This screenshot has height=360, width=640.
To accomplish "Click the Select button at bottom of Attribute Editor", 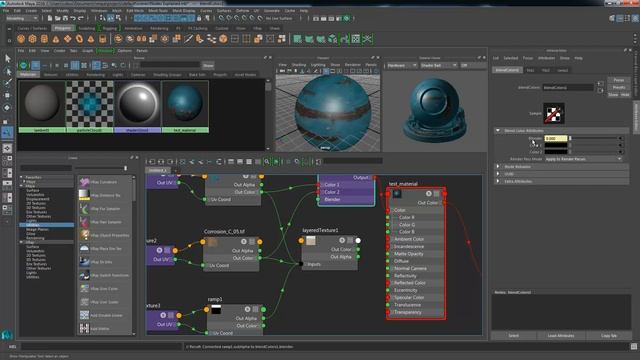I will coord(513,336).
